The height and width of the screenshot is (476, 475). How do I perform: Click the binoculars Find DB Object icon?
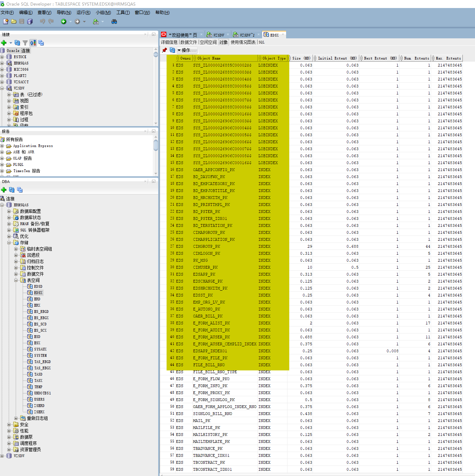coord(114,22)
